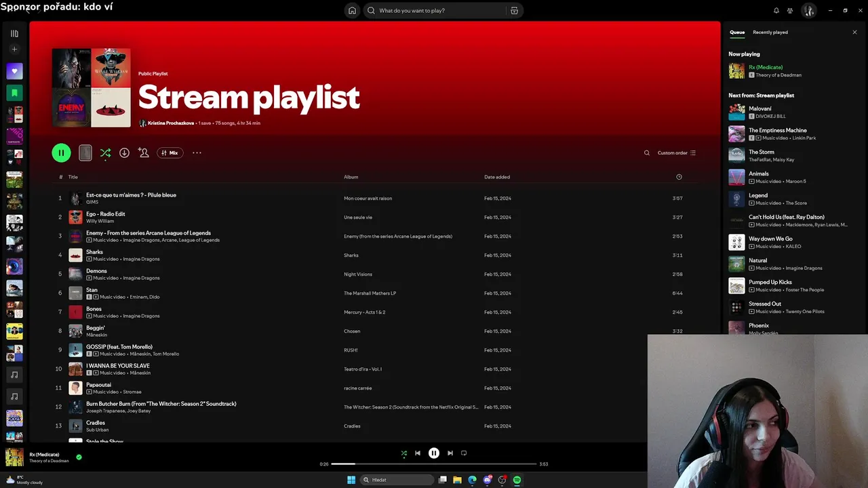Open The Marshall Mathers LP album link
This screenshot has height=488, width=868.
pos(370,293)
